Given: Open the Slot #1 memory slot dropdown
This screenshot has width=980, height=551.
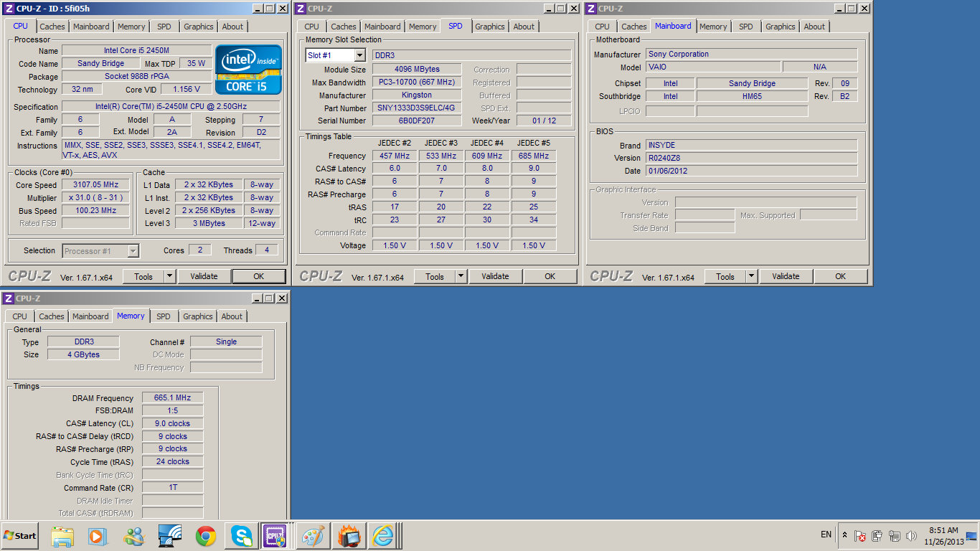Looking at the screenshot, I should coord(359,55).
